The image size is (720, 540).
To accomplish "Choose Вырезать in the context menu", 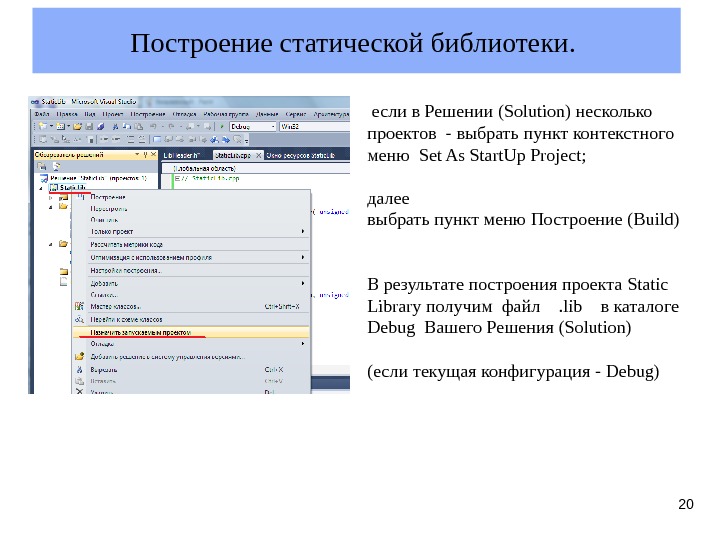I will point(191,370).
